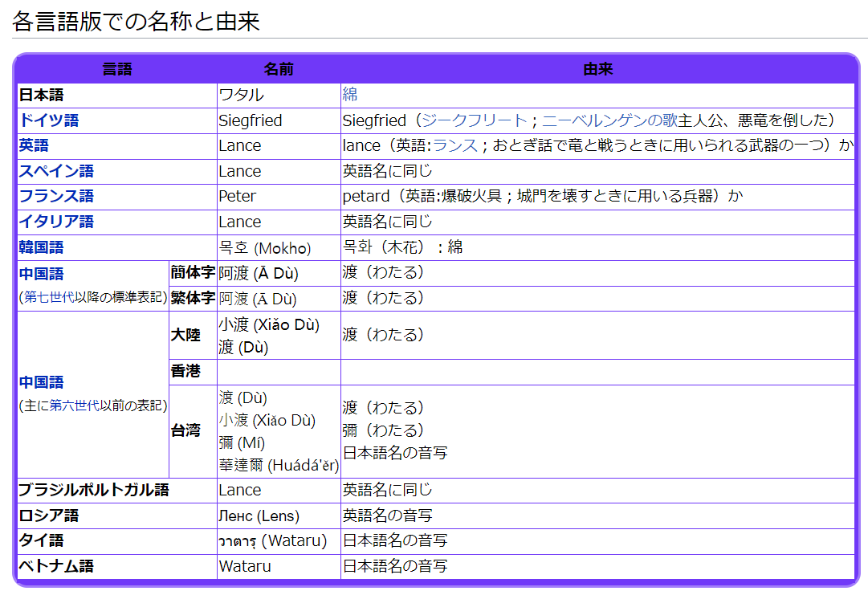
Task: Select 渡 (Dù) in the 大陸 row
Action: (x=243, y=347)
